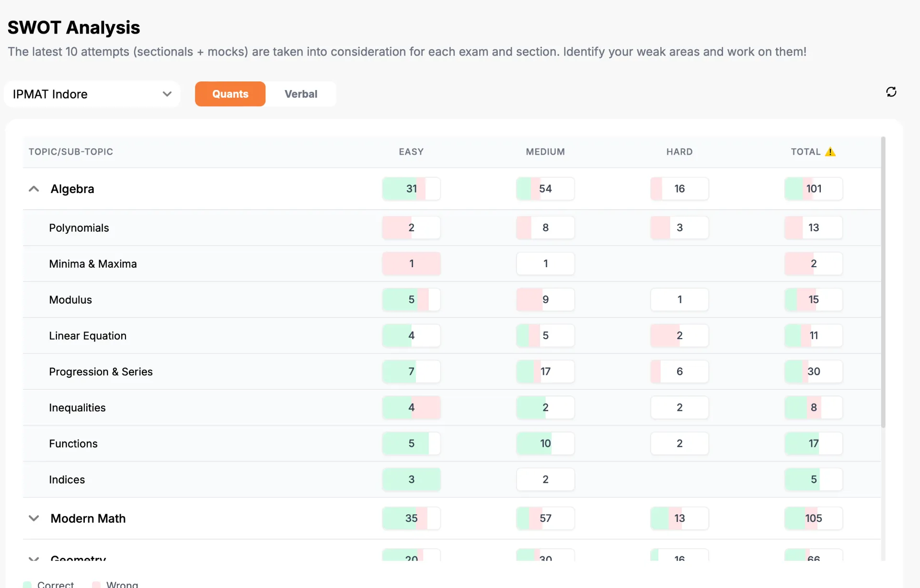Click the HARD column header
920x588 pixels.
point(679,152)
